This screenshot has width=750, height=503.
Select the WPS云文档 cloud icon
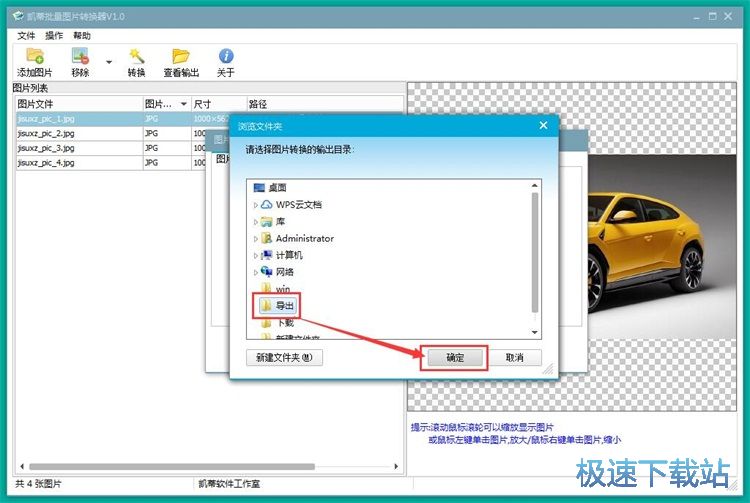point(266,205)
